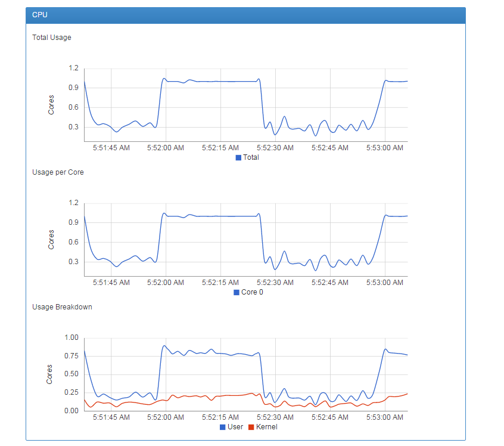The height and width of the screenshot is (446, 504).
Task: Click the 1.2 axis value in Usage per Core chart
Action: click(74, 203)
